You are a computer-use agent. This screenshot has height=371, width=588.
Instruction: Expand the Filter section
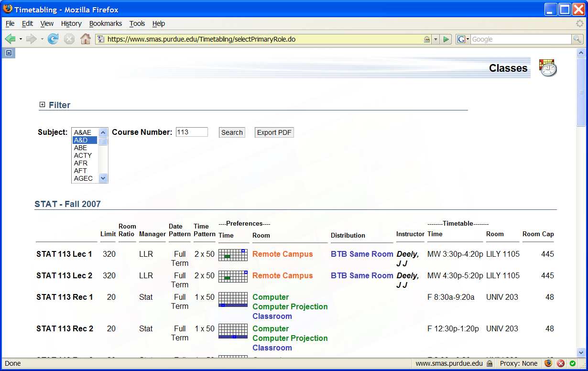tap(42, 105)
